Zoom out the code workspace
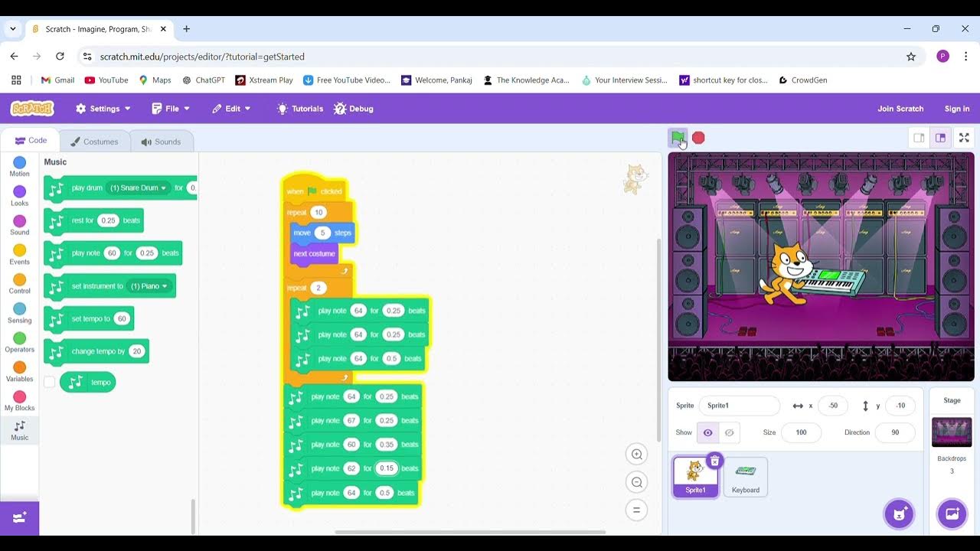 (x=636, y=482)
